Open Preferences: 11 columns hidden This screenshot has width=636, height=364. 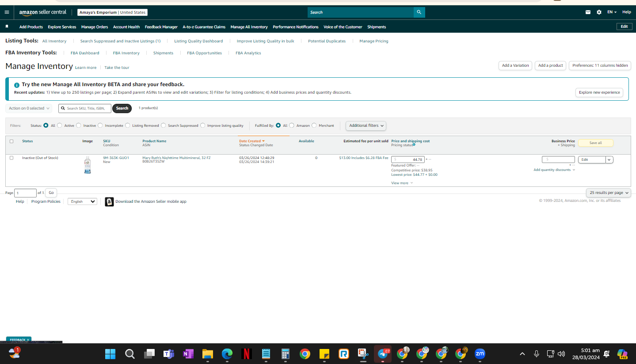[600, 65]
